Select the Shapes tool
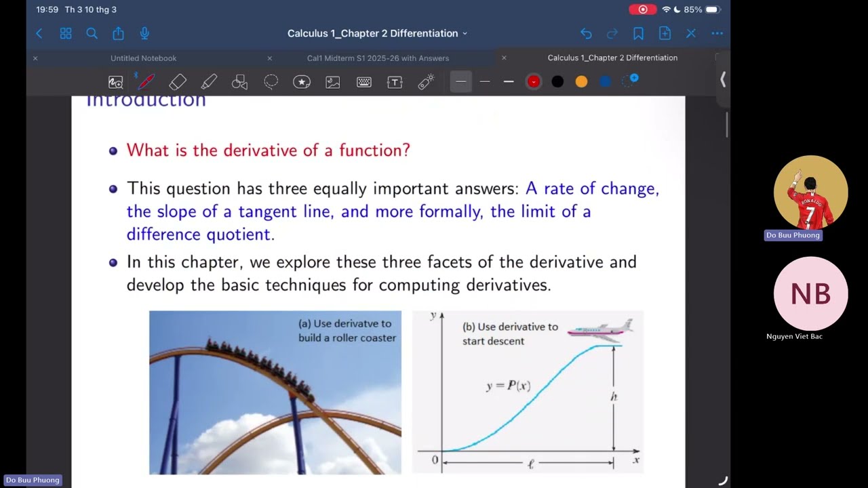The width and height of the screenshot is (868, 488). [239, 82]
